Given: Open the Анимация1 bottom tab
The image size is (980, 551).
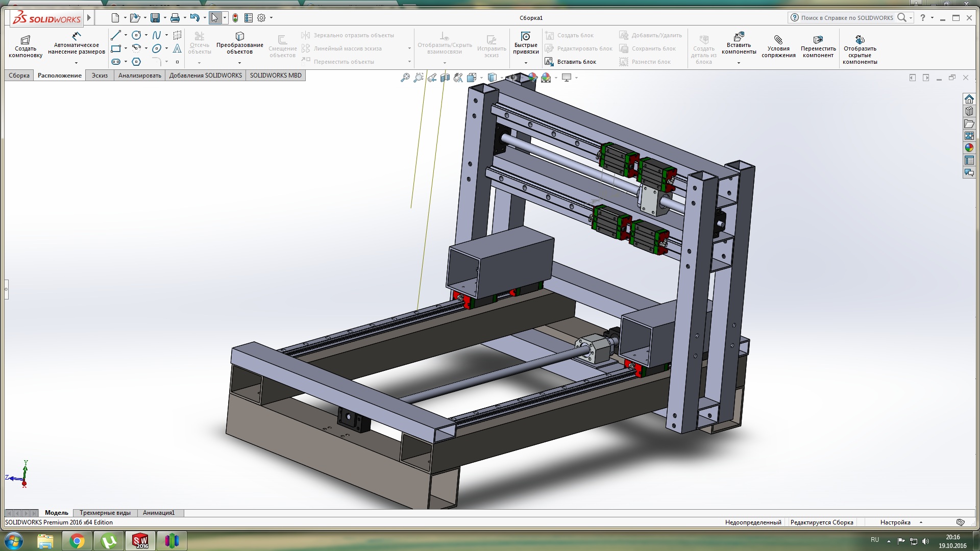Looking at the screenshot, I should click(158, 513).
